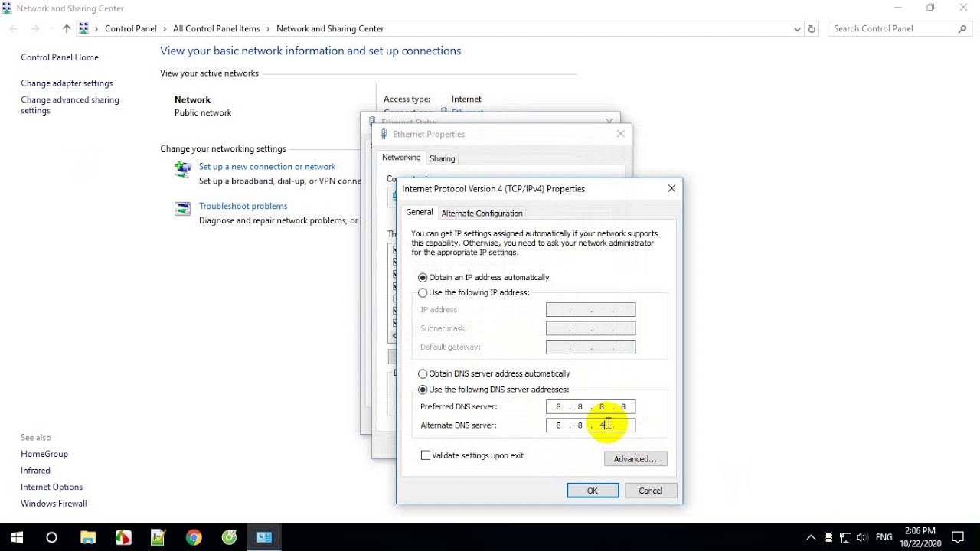
Task: Switch to General tab in IPv4 Properties
Action: click(419, 212)
